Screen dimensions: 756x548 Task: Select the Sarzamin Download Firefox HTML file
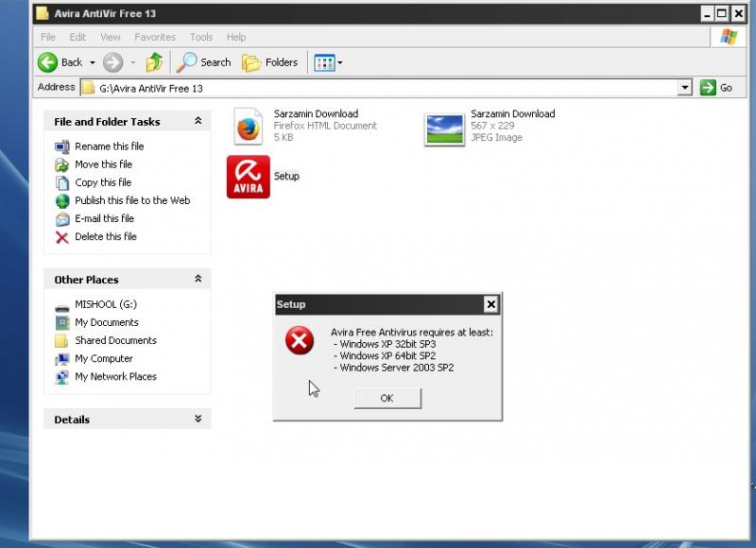(249, 127)
